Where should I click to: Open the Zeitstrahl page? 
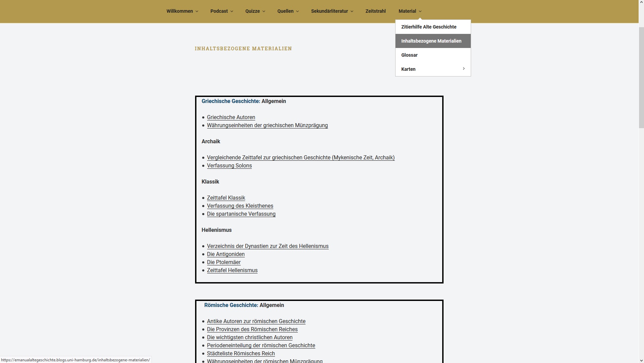pos(375,11)
